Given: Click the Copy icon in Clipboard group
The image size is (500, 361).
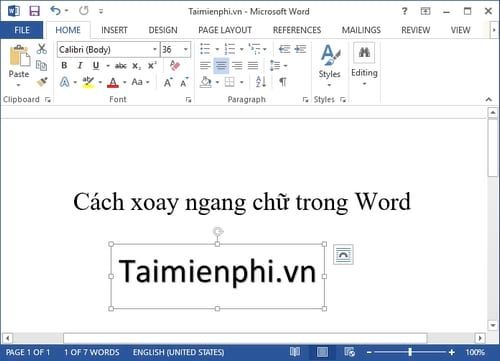Looking at the screenshot, I should 41,65.
